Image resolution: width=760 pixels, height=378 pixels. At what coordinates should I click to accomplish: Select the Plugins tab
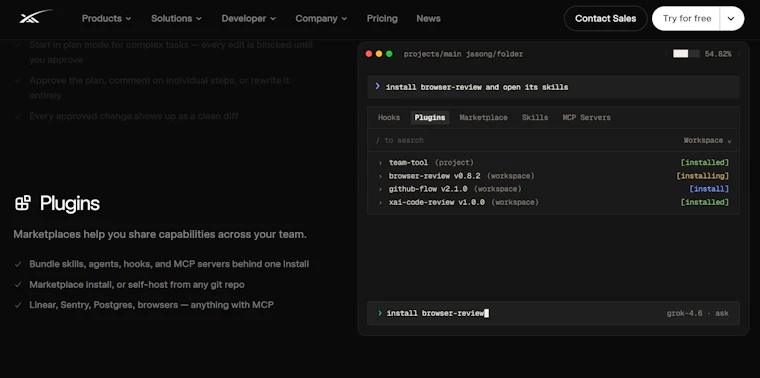430,118
